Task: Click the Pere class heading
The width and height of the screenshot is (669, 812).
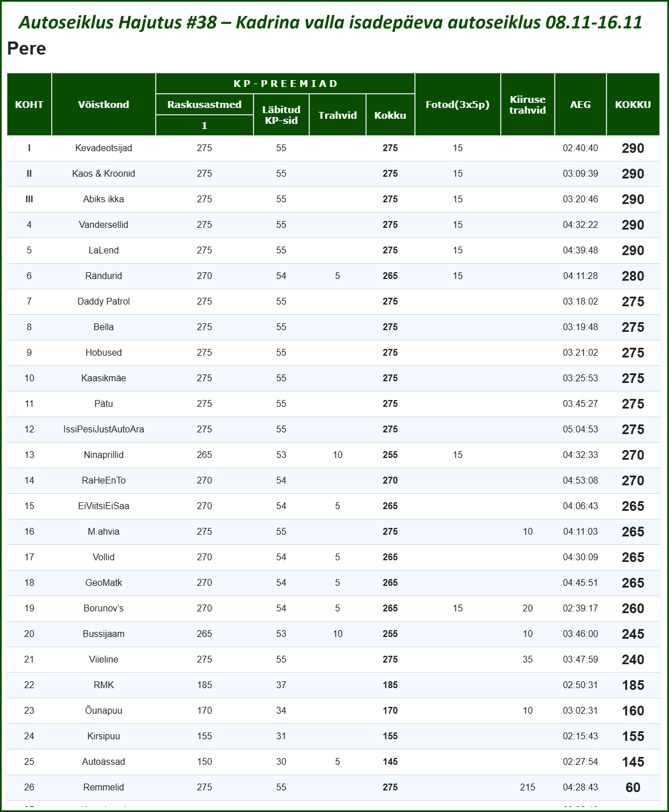Action: click(x=27, y=48)
